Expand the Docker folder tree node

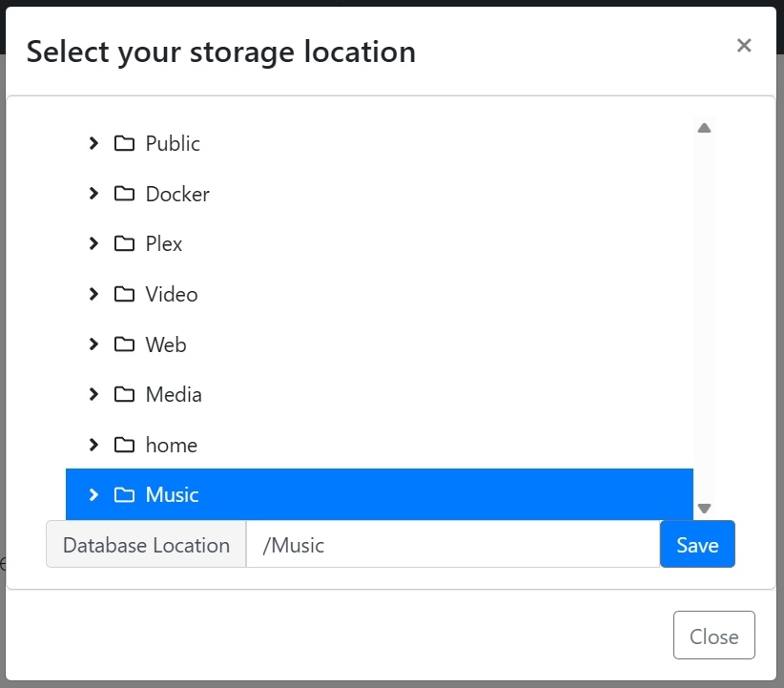coord(93,194)
